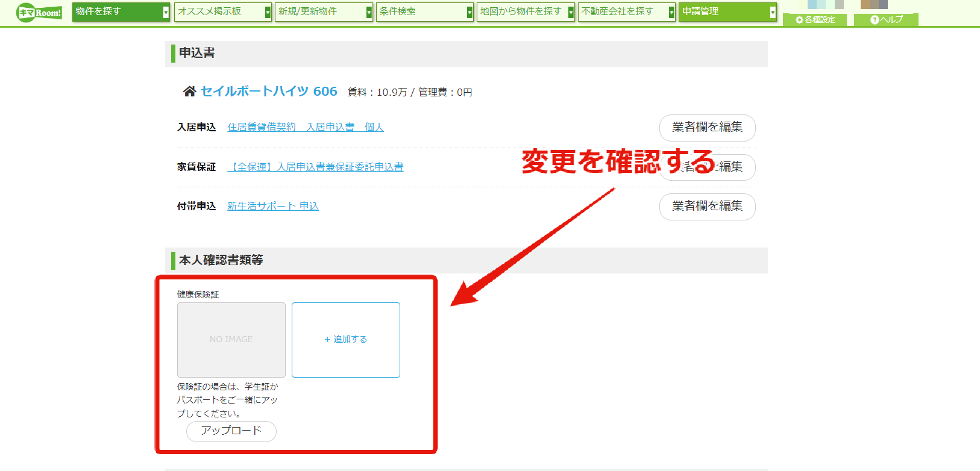Expand the 条件検索 menu

[x=425, y=12]
